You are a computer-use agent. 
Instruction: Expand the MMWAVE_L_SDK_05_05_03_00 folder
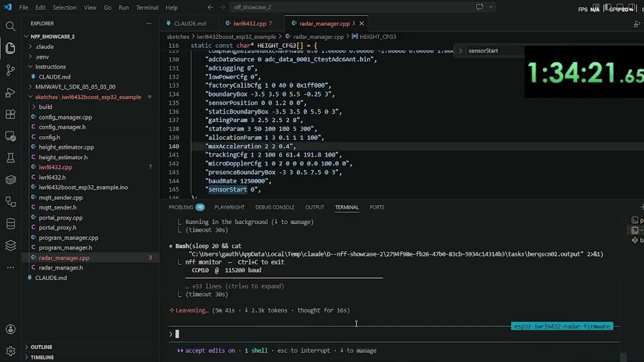[x=75, y=87]
